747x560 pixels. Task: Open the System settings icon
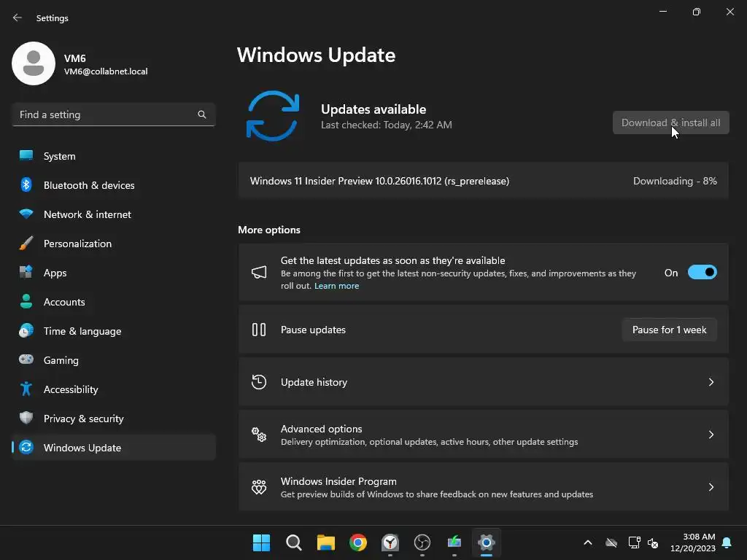pyautogui.click(x=26, y=156)
